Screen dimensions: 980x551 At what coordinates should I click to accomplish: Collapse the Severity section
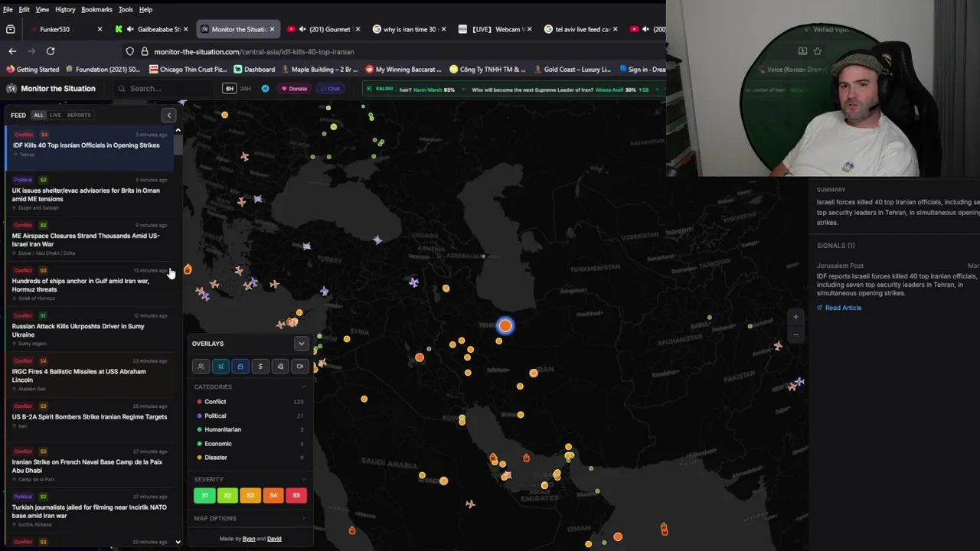304,480
